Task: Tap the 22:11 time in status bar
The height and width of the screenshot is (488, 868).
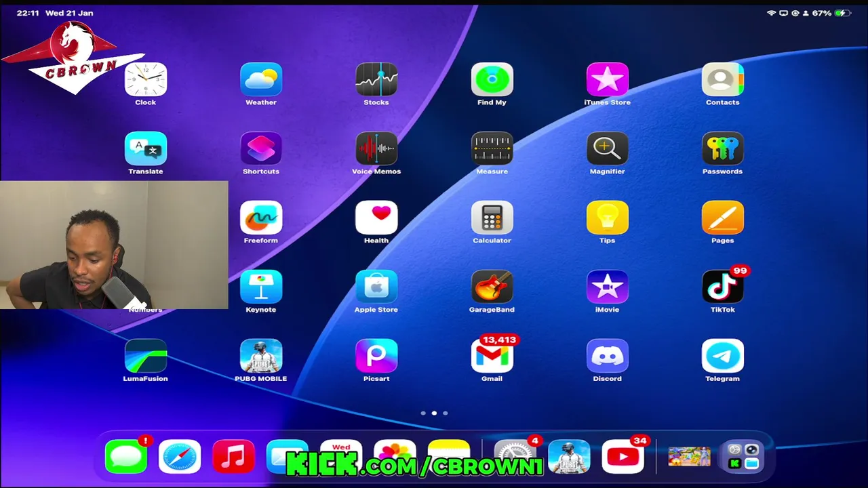Action: (x=28, y=13)
